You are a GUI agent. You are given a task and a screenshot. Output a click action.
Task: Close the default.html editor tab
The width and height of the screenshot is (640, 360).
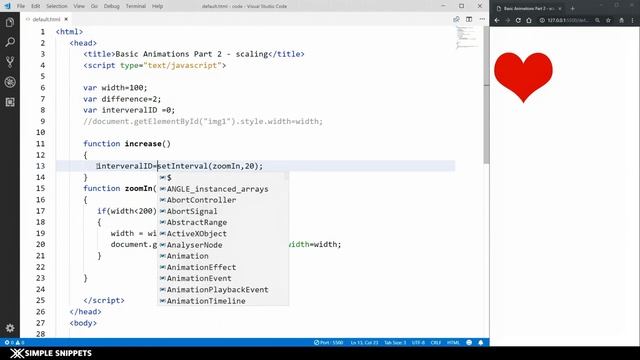point(66,19)
